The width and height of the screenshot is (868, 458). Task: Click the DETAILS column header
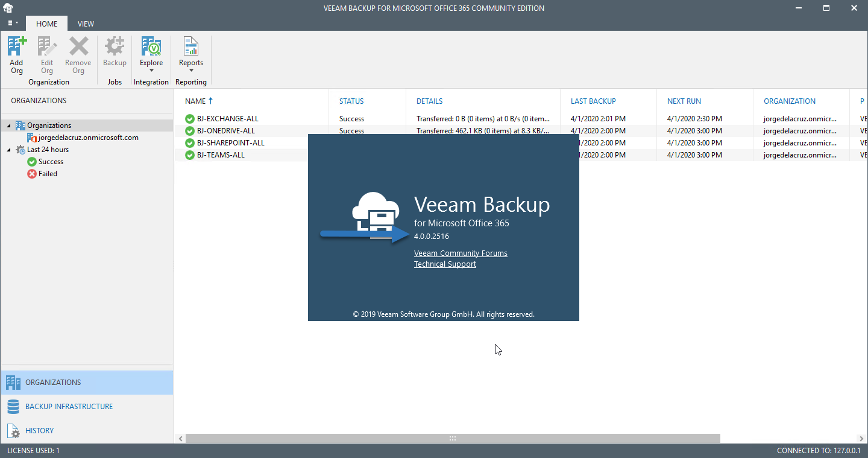pos(430,101)
